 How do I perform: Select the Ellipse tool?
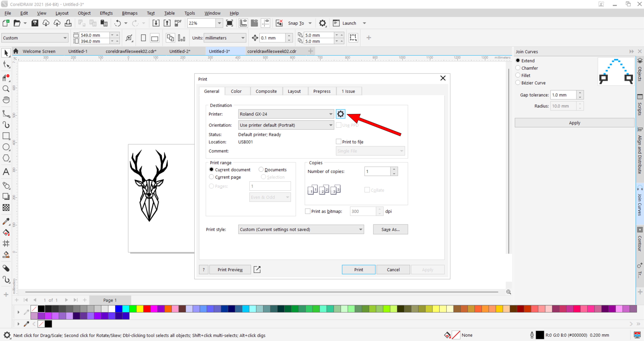tap(6, 147)
